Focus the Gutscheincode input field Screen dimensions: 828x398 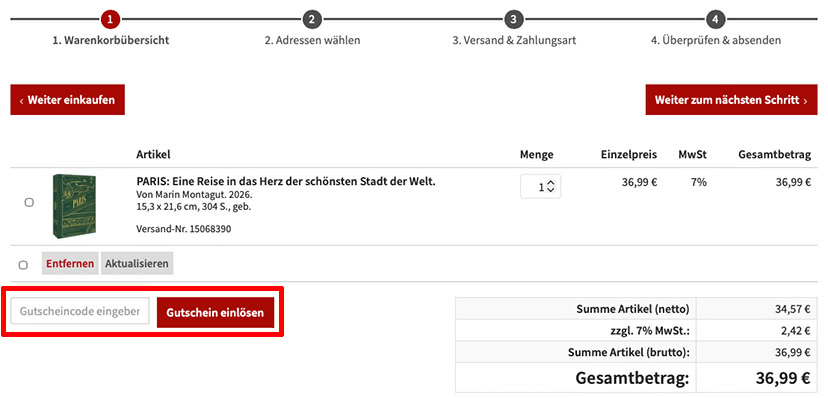(80, 311)
